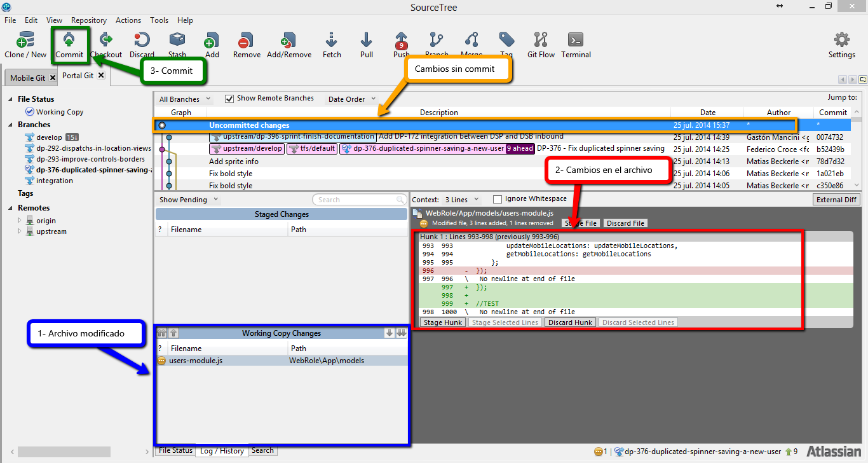
Task: Expand the upstream remote
Action: [20, 231]
